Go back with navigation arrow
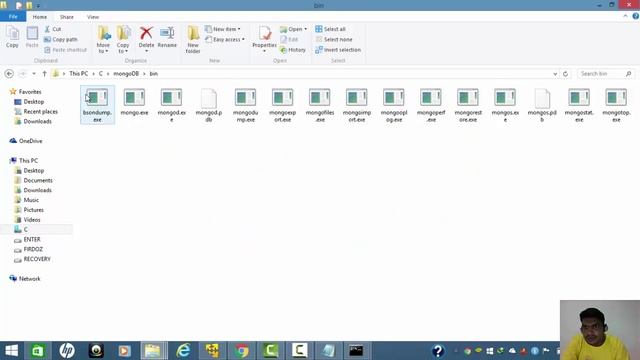 [x=9, y=74]
